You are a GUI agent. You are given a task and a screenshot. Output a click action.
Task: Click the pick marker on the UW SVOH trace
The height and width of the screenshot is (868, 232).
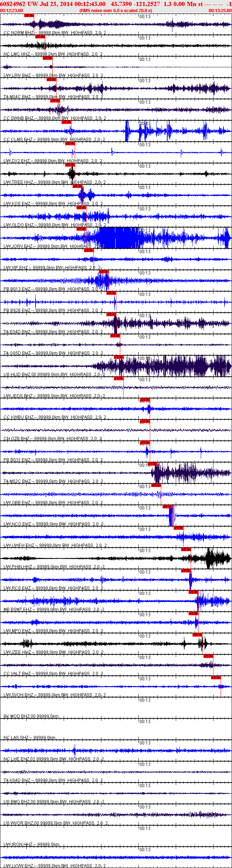[216, 678]
